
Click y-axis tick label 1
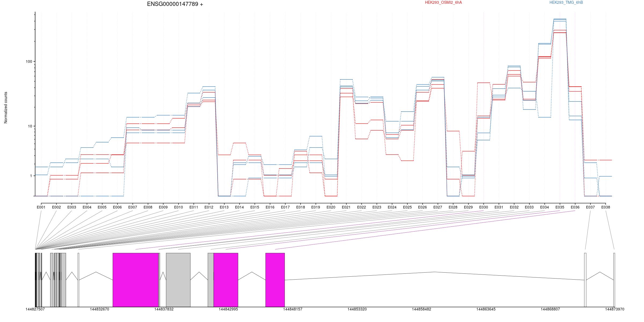31,176
